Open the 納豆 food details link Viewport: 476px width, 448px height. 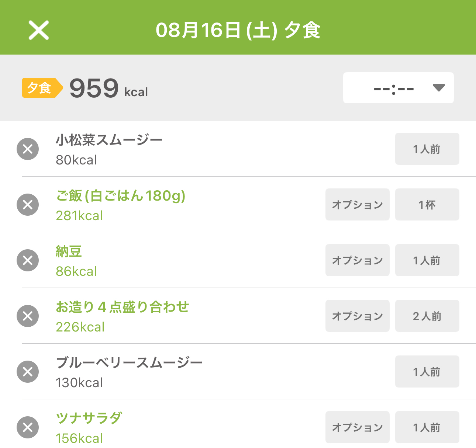69,251
